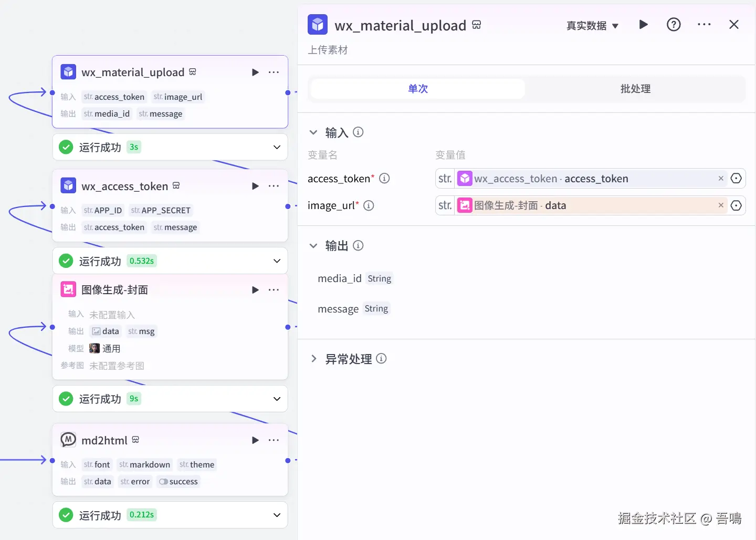This screenshot has width=756, height=540.
Task: Expand md2html 0.212s run result
Action: [277, 515]
